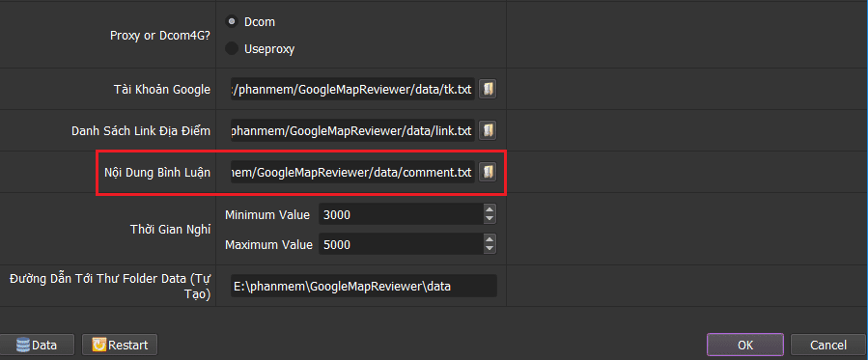This screenshot has height=360, width=868.
Task: Click the comment.txt path input field
Action: point(352,172)
